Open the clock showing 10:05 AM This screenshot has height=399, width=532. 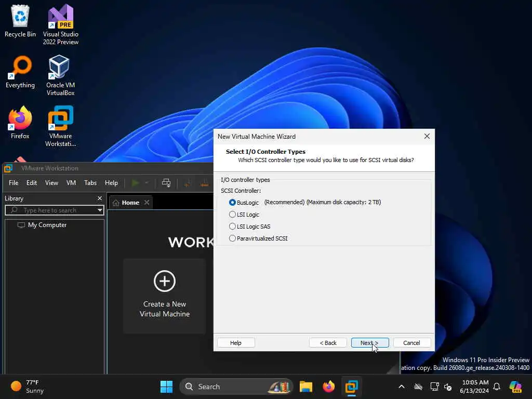point(475,387)
